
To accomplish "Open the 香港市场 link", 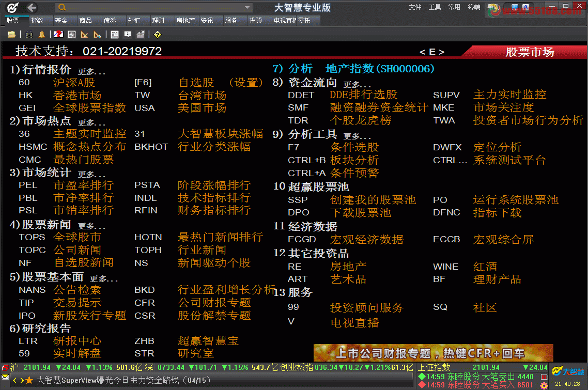I will tap(78, 95).
